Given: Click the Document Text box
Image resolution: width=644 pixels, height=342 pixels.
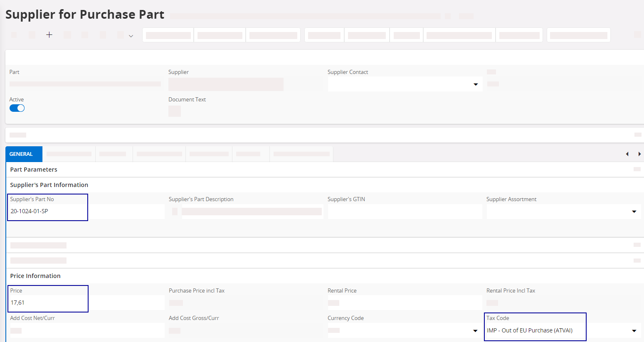Looking at the screenshot, I should pyautogui.click(x=175, y=111).
